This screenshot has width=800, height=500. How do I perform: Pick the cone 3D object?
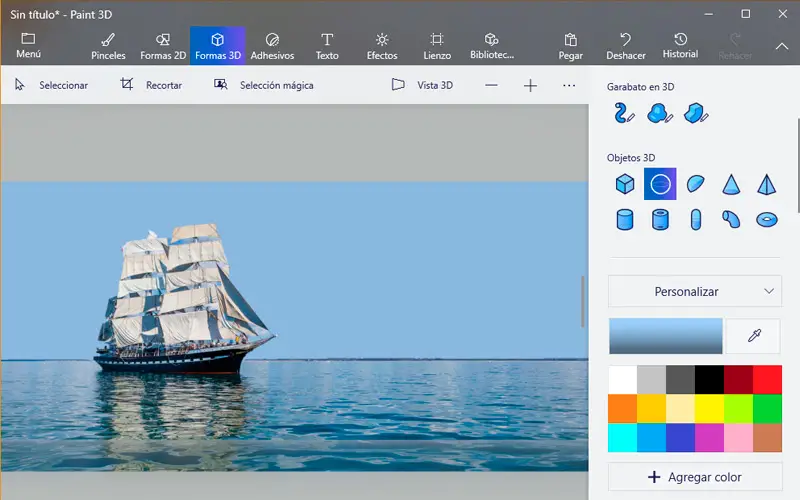[x=731, y=184]
